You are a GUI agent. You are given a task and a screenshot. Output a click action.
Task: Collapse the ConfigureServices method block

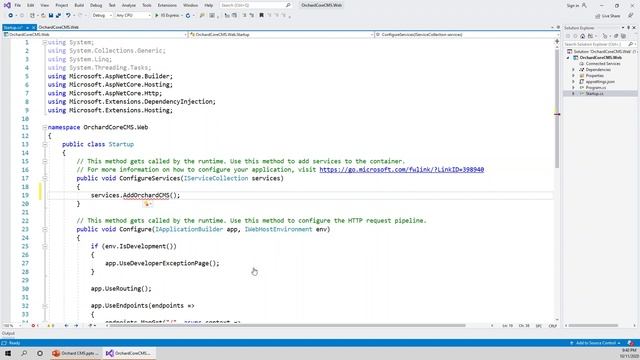(x=45, y=178)
